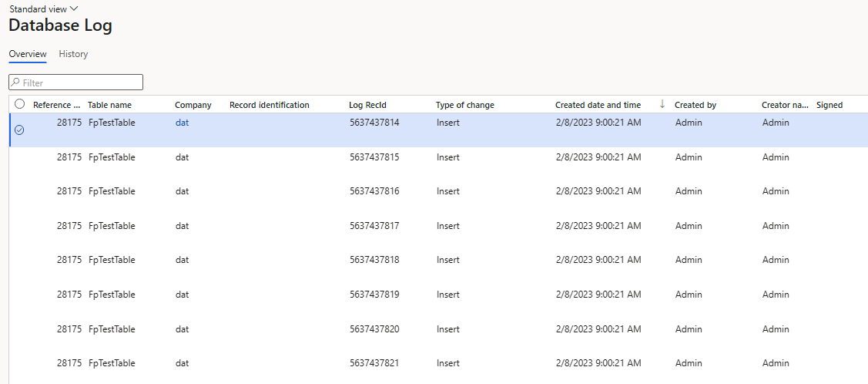868x384 pixels.
Task: Click FpTestTable in row 5637437818
Action: click(112, 260)
